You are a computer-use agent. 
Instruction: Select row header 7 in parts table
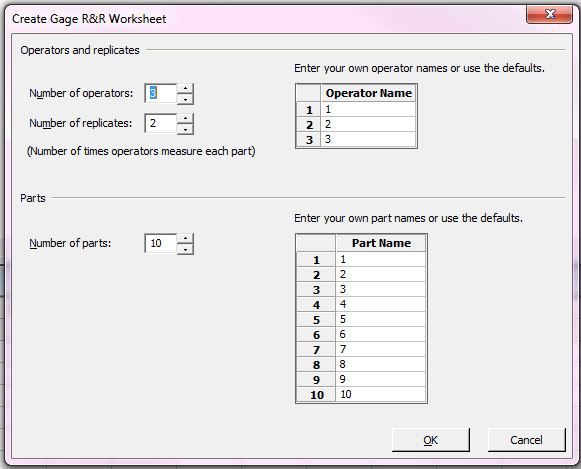(x=316, y=350)
